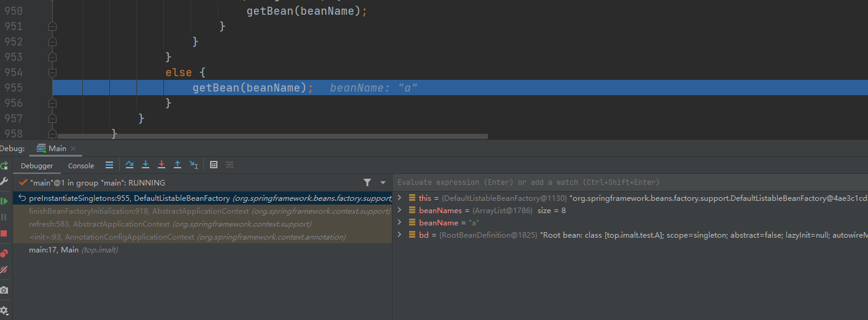Expand the 'this' variable node
Viewport: 868px width, 320px height.
pyautogui.click(x=399, y=198)
